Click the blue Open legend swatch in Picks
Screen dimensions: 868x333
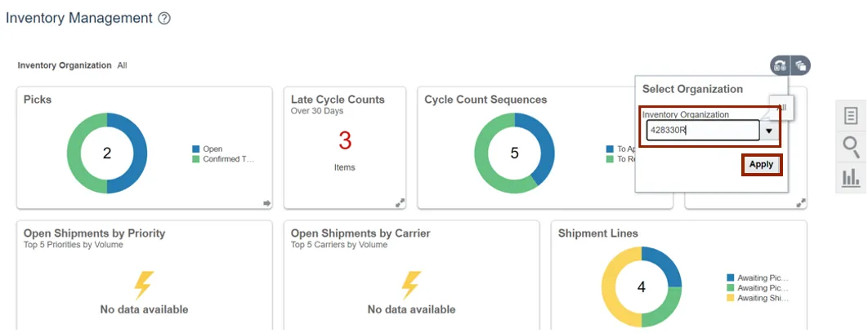[x=196, y=149]
